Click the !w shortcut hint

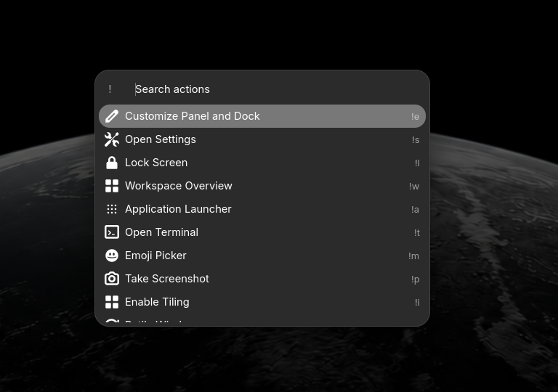pyautogui.click(x=414, y=187)
